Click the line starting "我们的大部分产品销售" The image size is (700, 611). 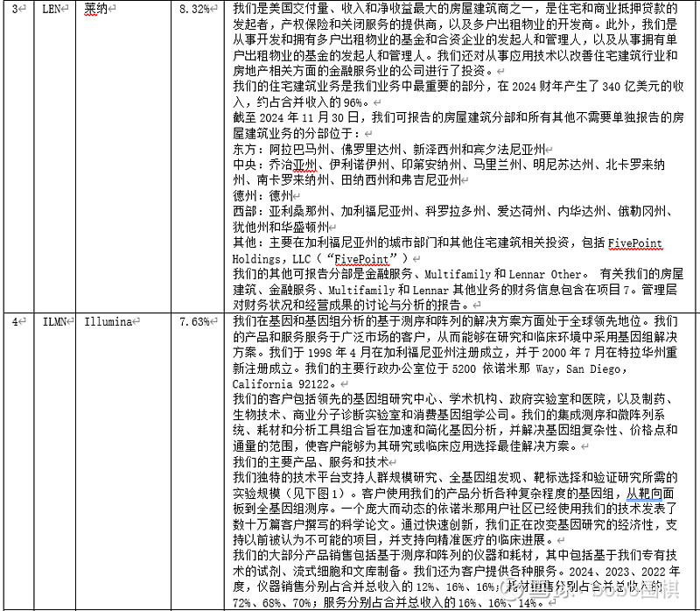(x=455, y=555)
